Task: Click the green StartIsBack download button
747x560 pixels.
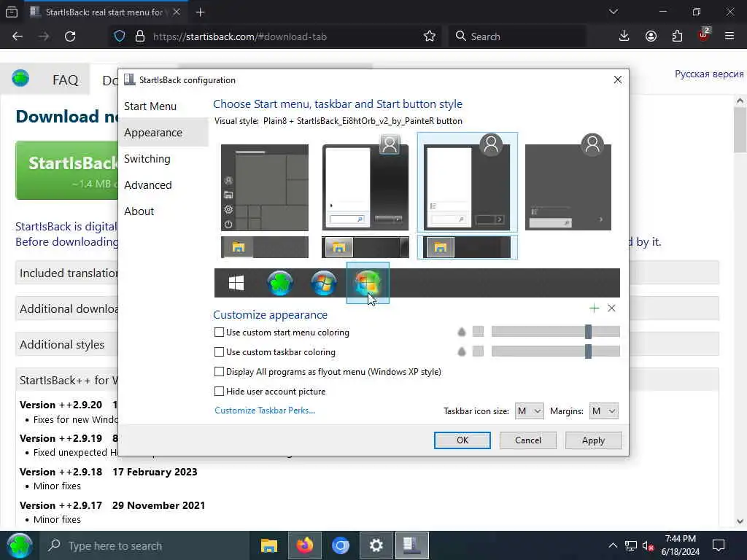Action: (x=66, y=170)
